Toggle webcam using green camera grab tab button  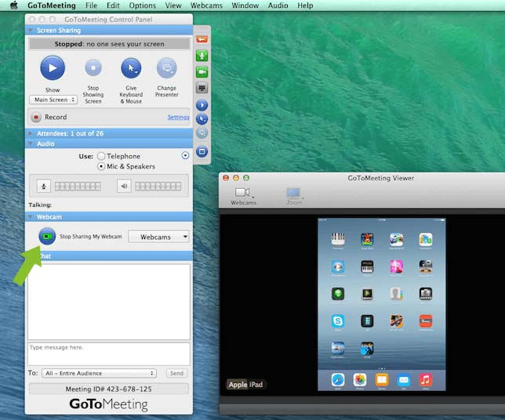coord(202,72)
